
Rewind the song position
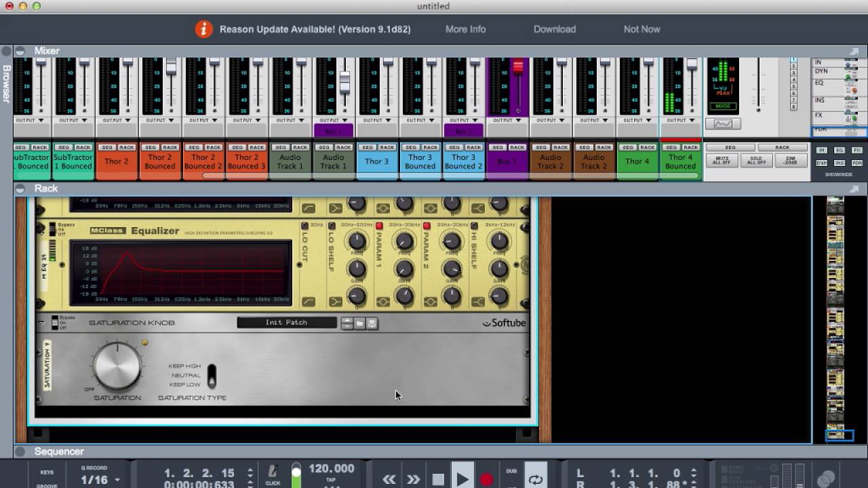tap(389, 479)
